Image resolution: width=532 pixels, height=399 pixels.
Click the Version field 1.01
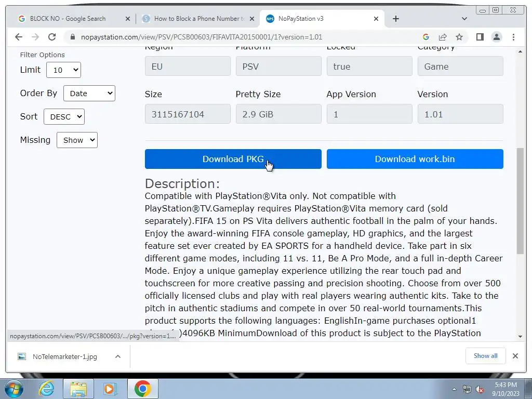coord(460,114)
